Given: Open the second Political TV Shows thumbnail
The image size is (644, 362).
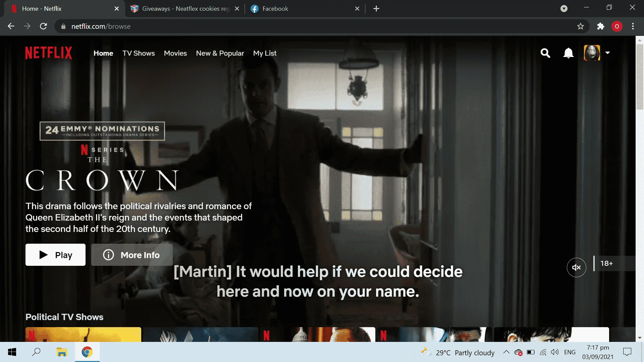Looking at the screenshot, I should [201, 335].
